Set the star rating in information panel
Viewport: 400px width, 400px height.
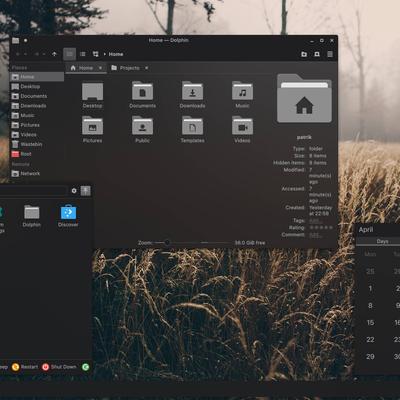pos(321,228)
